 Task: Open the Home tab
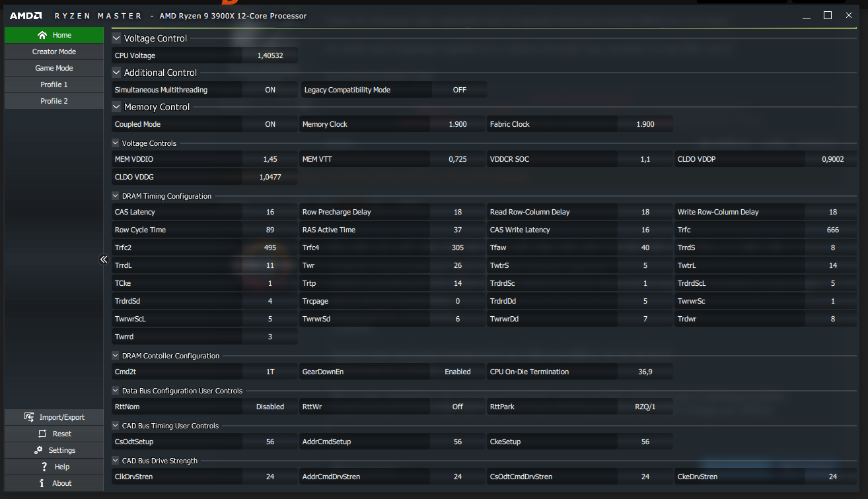tap(54, 35)
